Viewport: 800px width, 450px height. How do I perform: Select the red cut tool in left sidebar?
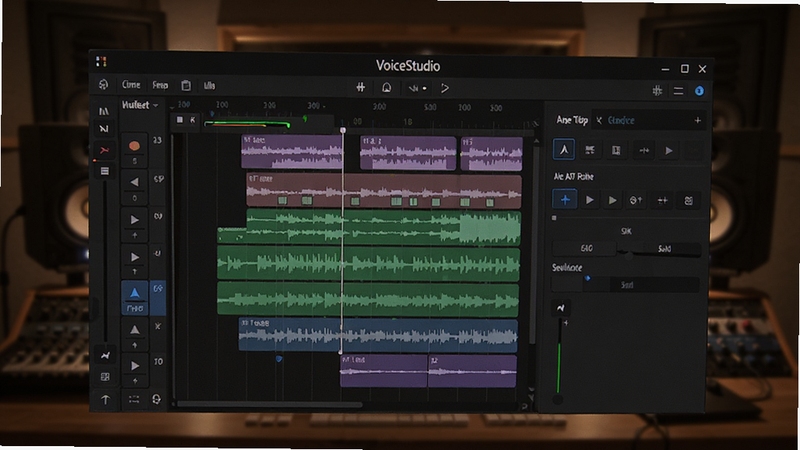tap(104, 150)
